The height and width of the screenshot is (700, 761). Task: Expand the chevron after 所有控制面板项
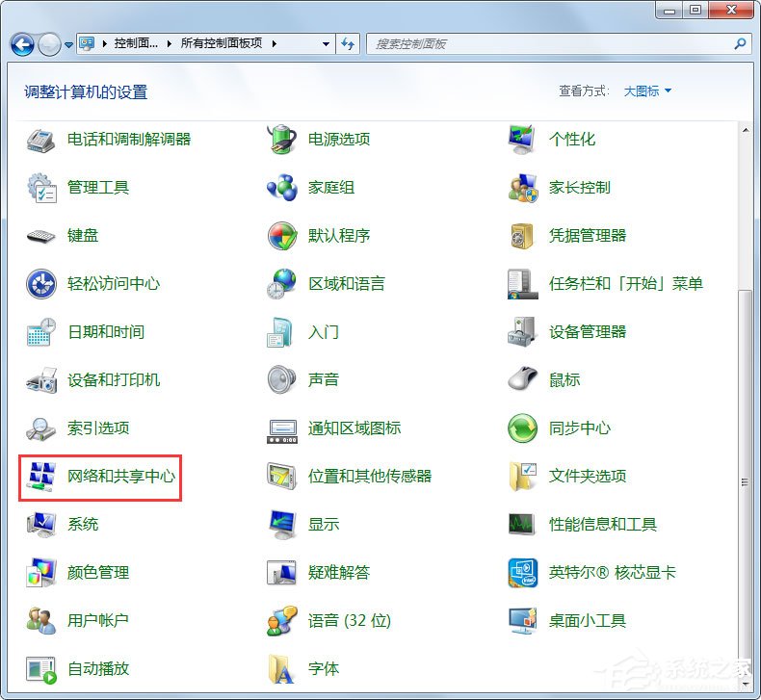click(x=275, y=43)
